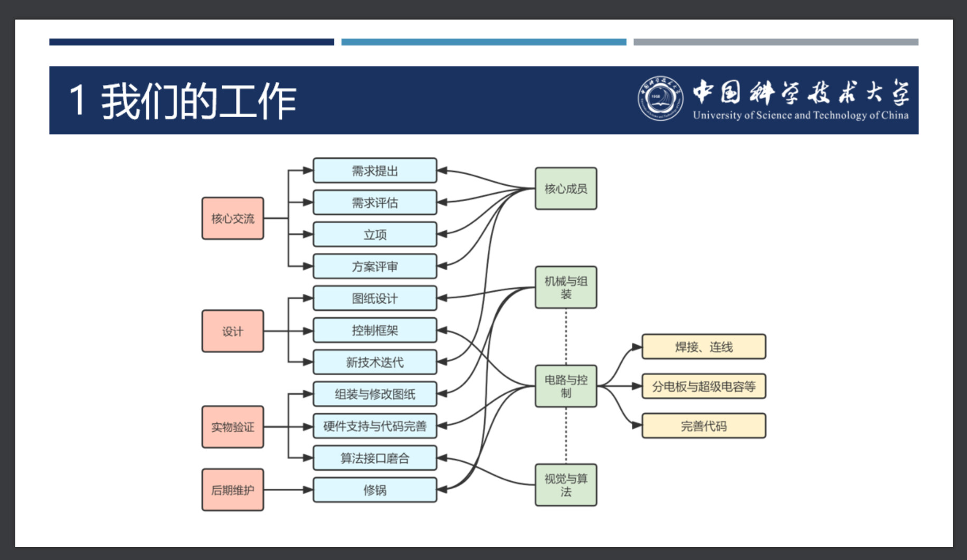Select the 核心交流 pink box
Viewport: 967px width, 560px height.
[x=233, y=219]
